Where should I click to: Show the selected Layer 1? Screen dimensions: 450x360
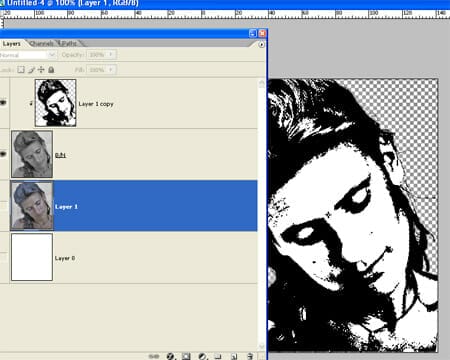(x=3, y=206)
